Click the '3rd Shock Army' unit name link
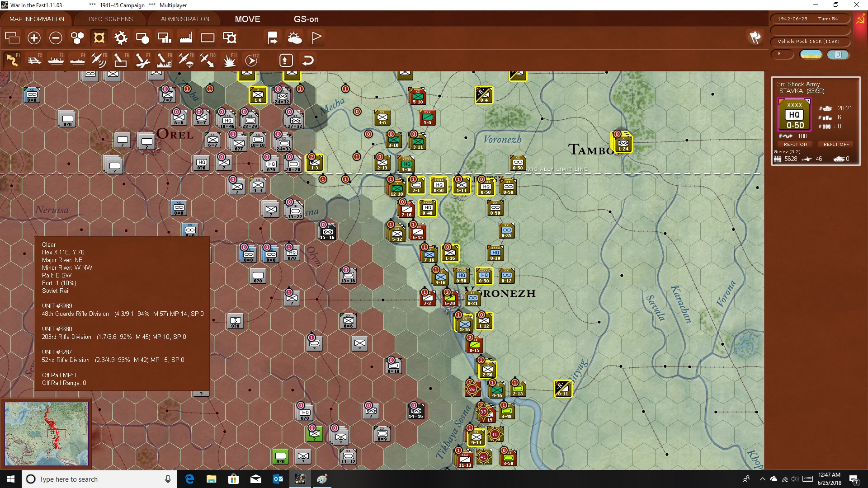 (798, 84)
